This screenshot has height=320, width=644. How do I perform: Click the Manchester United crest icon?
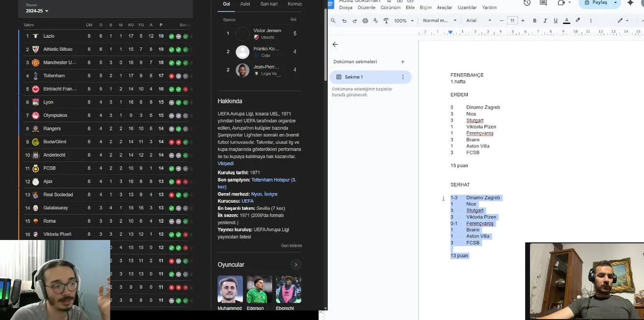pyautogui.click(x=36, y=63)
